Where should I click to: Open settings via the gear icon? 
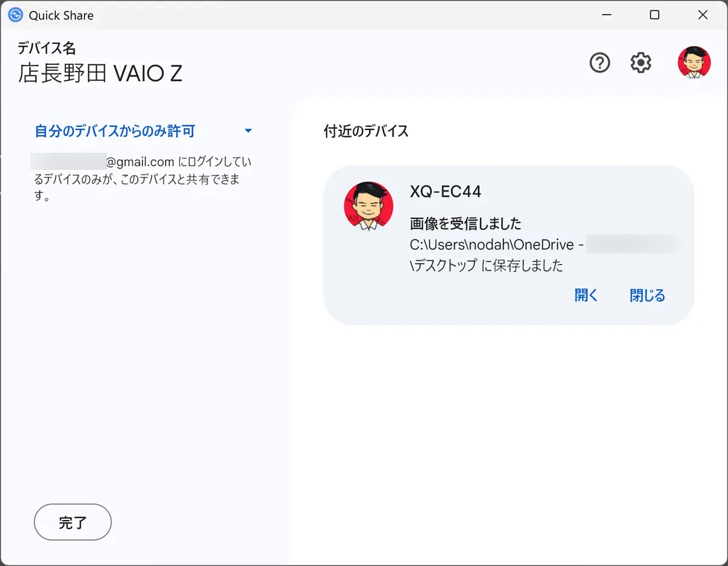pyautogui.click(x=641, y=62)
